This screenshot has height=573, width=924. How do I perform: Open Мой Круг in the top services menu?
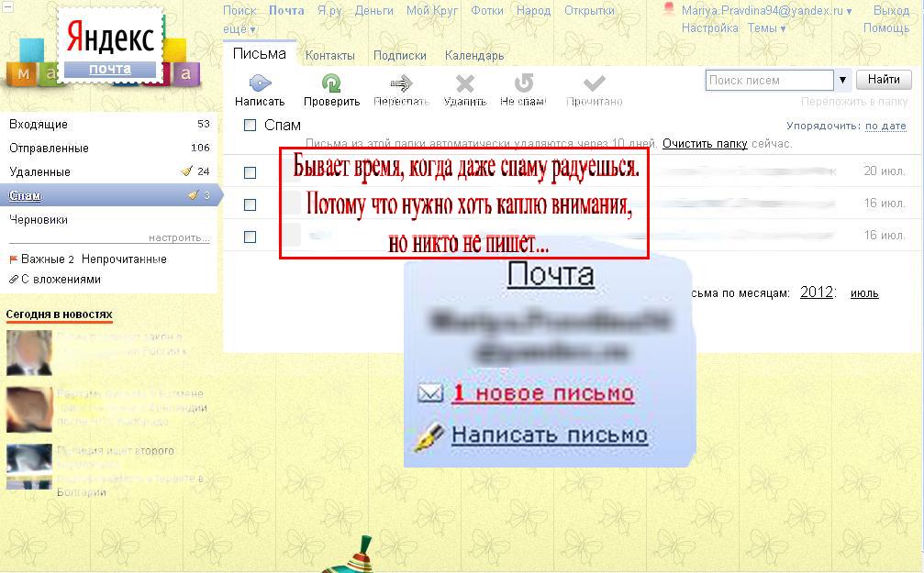[432, 11]
